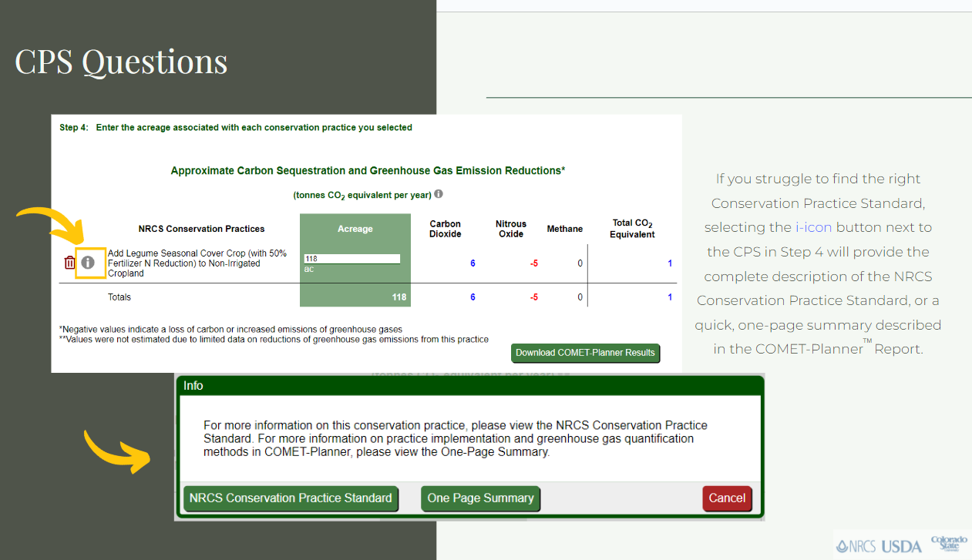
Task: Open the NRCS Conservation Practice Standard
Action: [x=291, y=498]
